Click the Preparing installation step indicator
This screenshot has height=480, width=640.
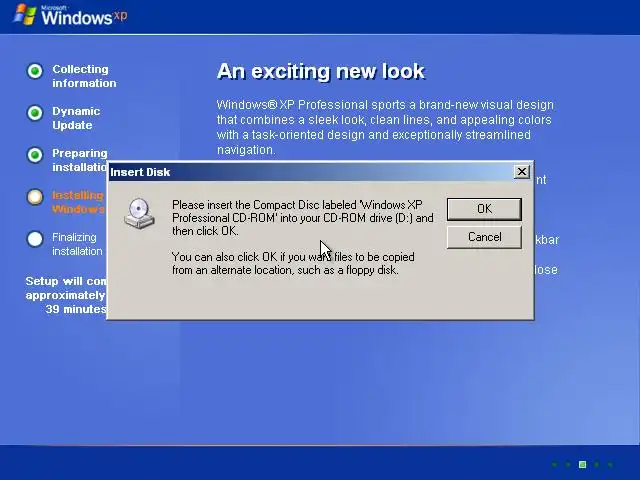pos(35,155)
